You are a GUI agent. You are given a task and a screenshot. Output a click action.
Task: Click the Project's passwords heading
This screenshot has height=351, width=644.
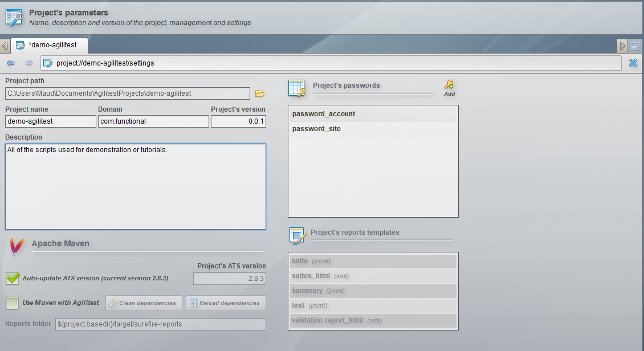pos(347,85)
